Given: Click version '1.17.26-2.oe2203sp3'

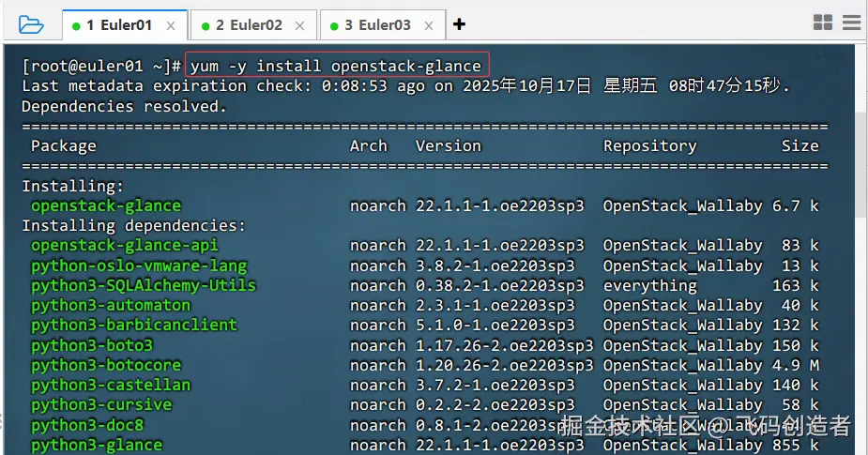Looking at the screenshot, I should (504, 345).
